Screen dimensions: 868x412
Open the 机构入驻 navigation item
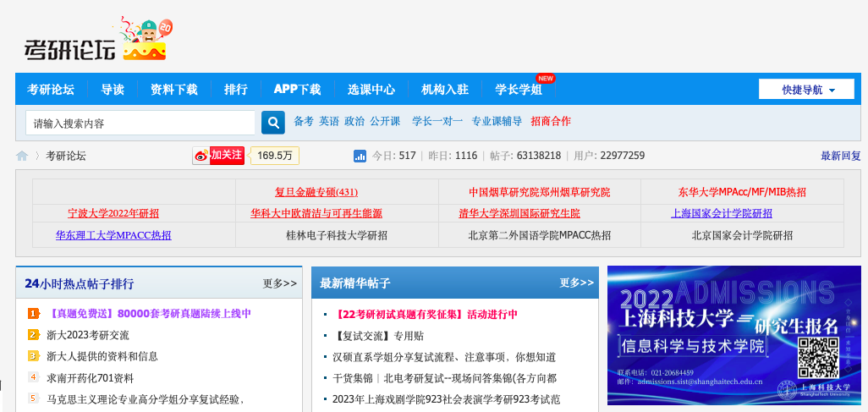tap(445, 89)
